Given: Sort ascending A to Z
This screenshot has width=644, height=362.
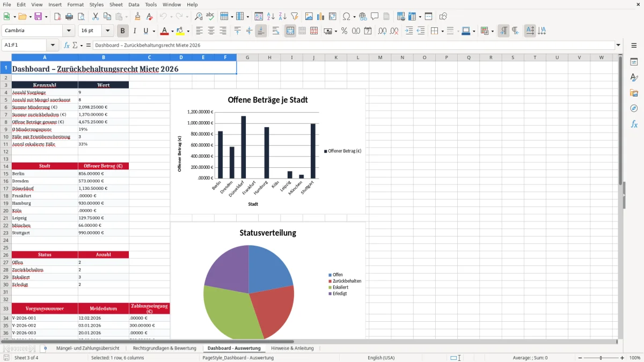Looking at the screenshot, I should [x=271, y=17].
